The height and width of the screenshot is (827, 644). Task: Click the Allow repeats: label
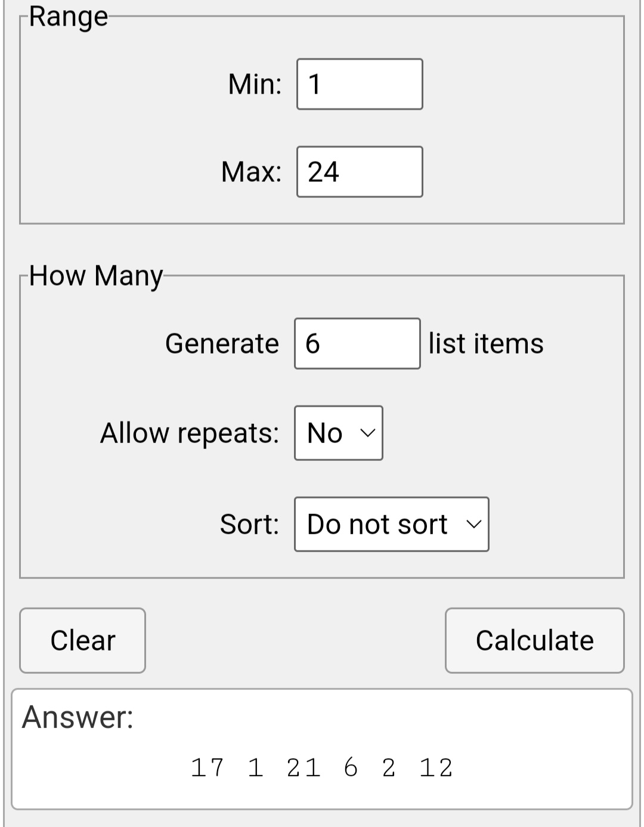click(x=190, y=433)
